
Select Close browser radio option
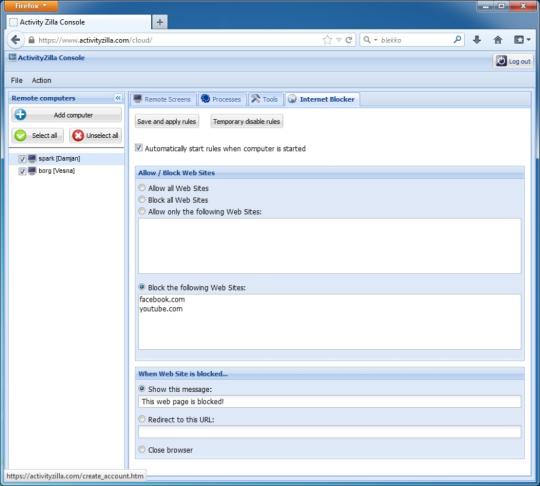coord(142,449)
